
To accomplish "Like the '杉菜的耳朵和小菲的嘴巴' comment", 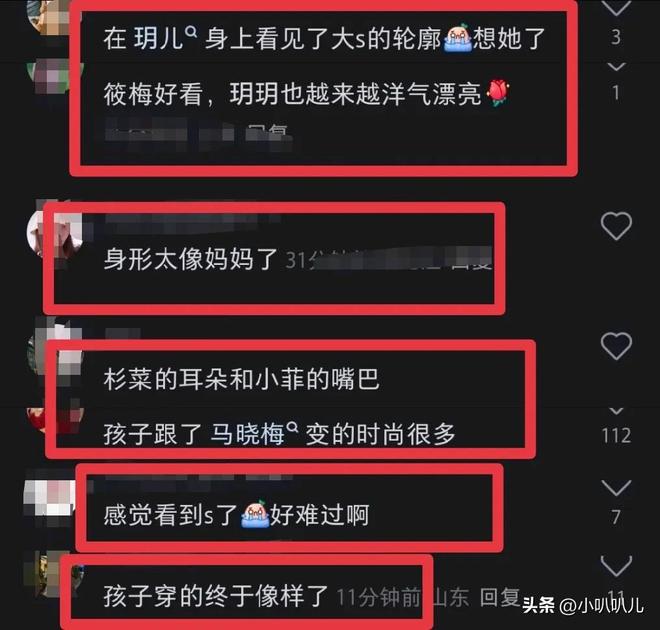I will point(616,346).
